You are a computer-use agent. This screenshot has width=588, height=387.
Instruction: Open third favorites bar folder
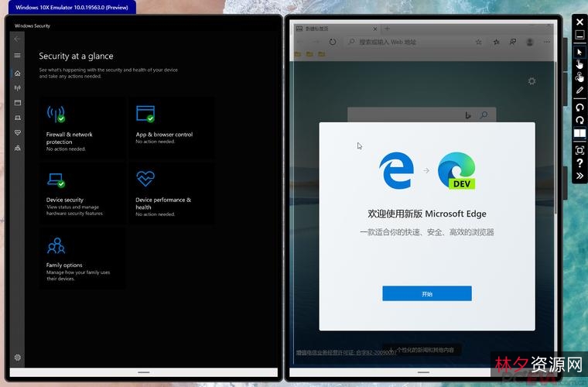click(322, 54)
